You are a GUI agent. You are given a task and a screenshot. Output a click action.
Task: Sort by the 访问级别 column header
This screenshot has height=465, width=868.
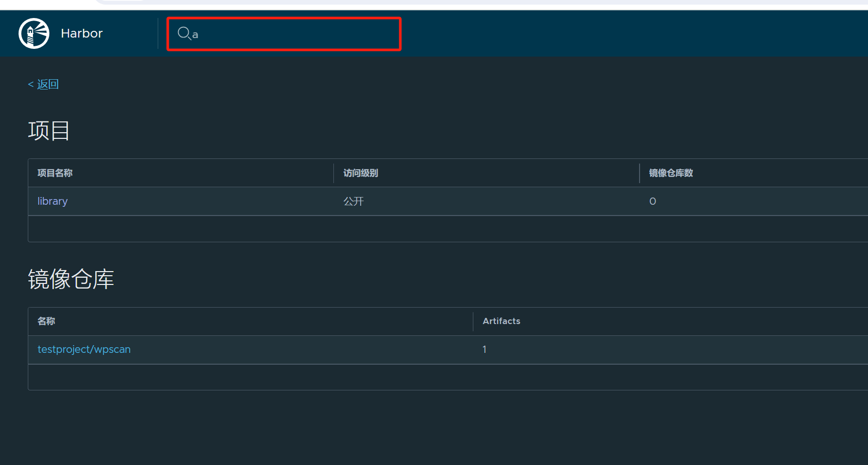click(361, 173)
